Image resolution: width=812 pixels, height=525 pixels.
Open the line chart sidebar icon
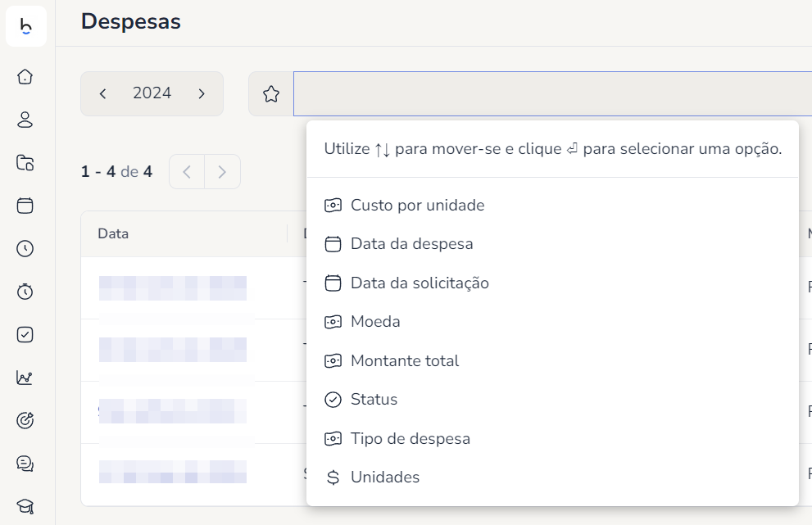pos(25,378)
